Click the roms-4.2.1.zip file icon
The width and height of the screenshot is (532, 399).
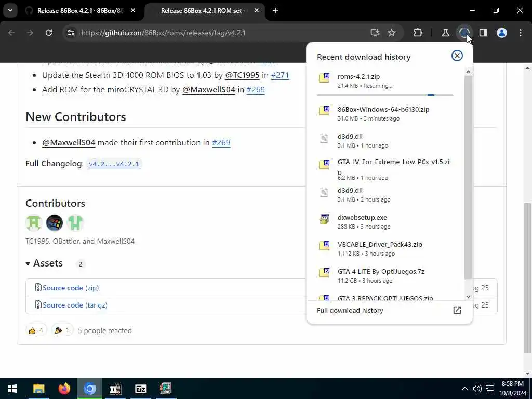pyautogui.click(x=324, y=78)
